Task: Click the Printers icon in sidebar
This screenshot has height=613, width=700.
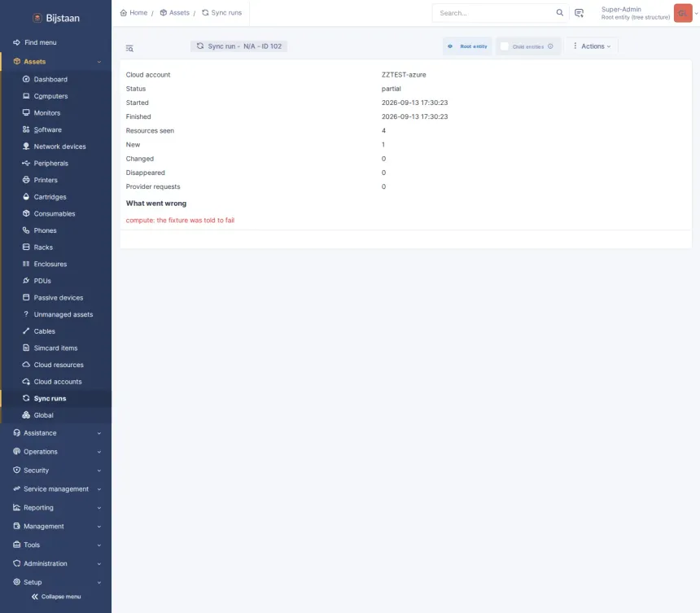Action: coord(26,180)
